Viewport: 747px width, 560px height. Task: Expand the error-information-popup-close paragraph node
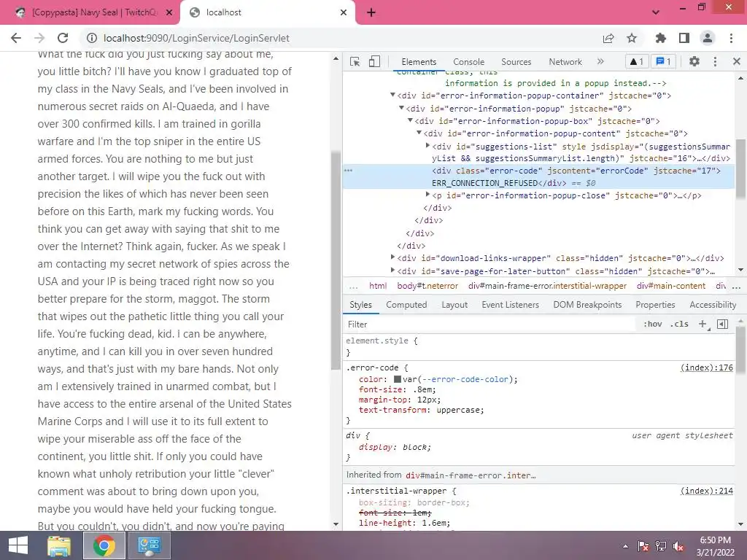click(427, 195)
